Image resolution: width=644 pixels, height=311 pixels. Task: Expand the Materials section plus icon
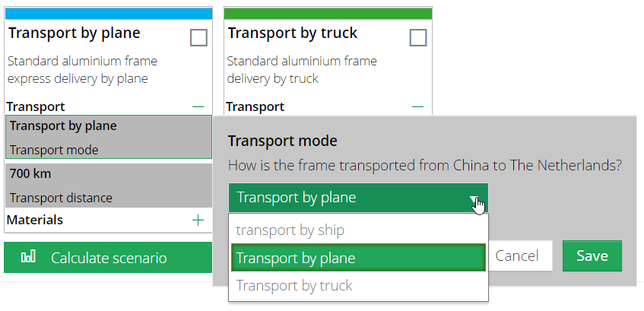point(198,220)
